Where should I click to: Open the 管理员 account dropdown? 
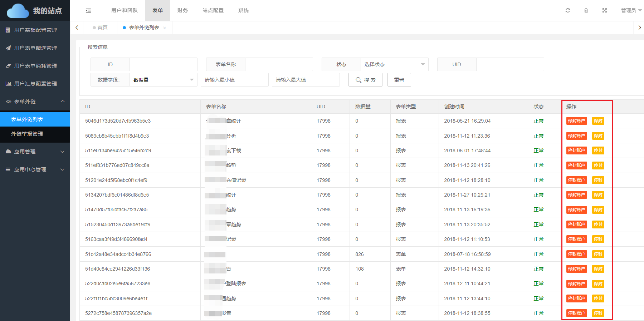631,10
